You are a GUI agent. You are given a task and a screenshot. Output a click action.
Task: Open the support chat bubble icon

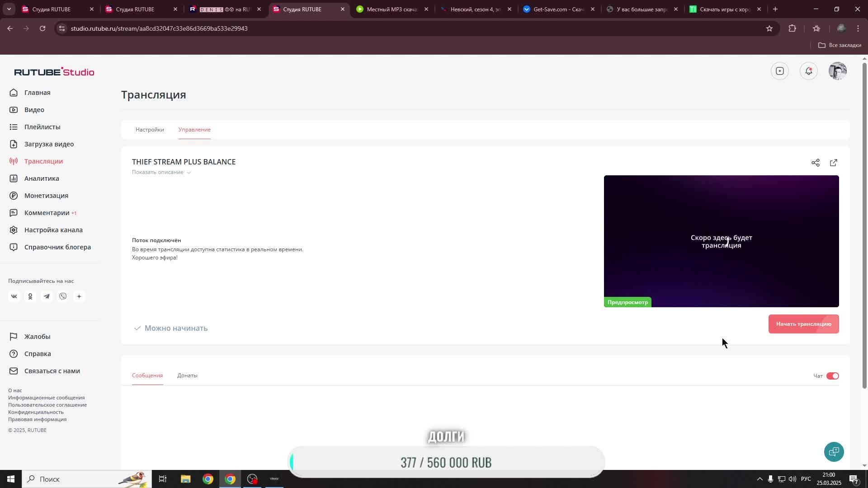[x=834, y=452]
